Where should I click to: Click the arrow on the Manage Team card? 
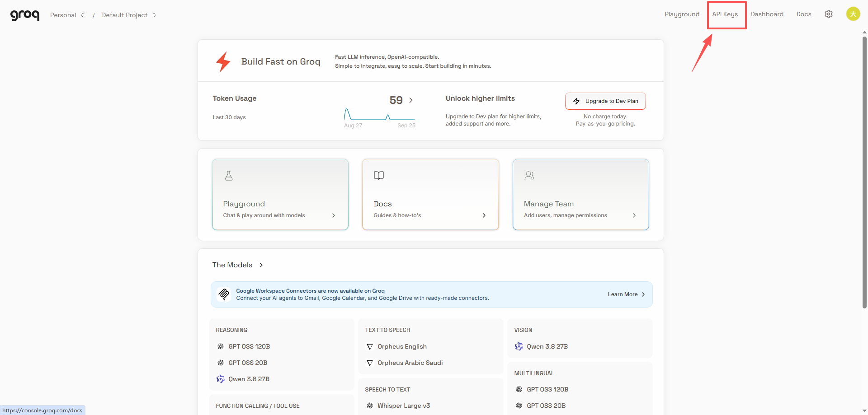(634, 215)
